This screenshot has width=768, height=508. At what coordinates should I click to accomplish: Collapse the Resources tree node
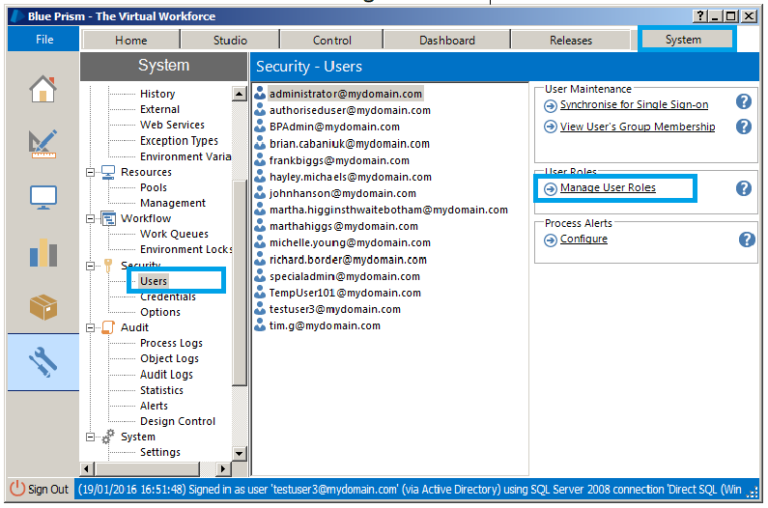(90, 172)
